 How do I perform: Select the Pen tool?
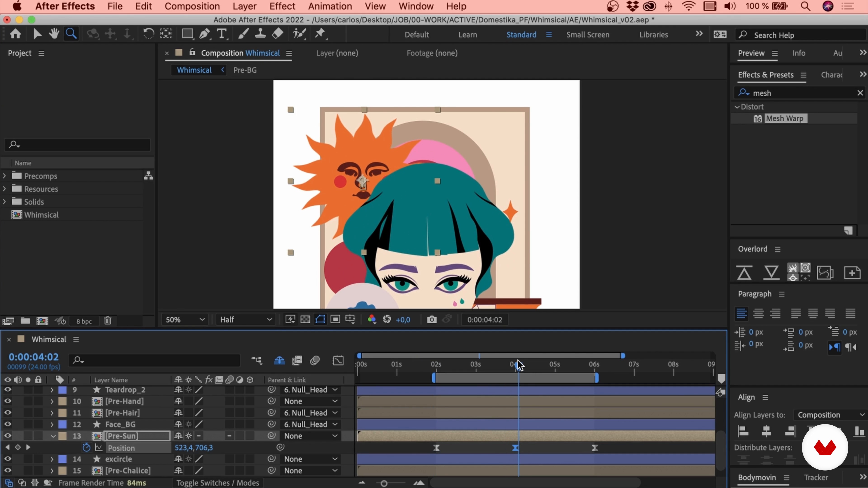coord(205,34)
